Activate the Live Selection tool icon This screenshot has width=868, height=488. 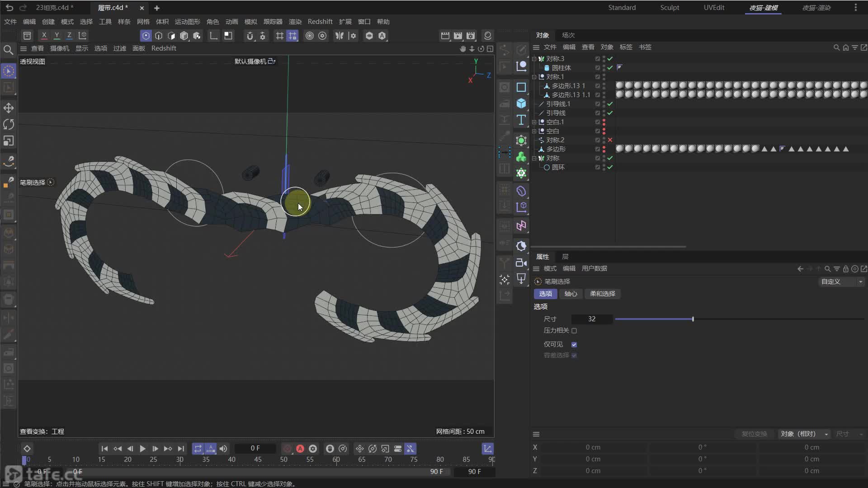click(x=9, y=71)
